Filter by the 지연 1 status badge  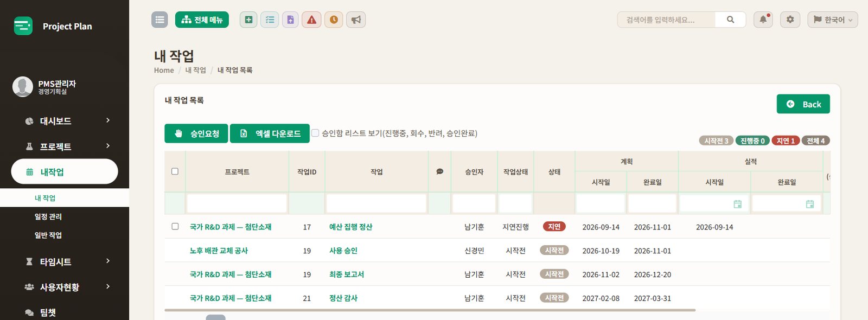click(786, 141)
